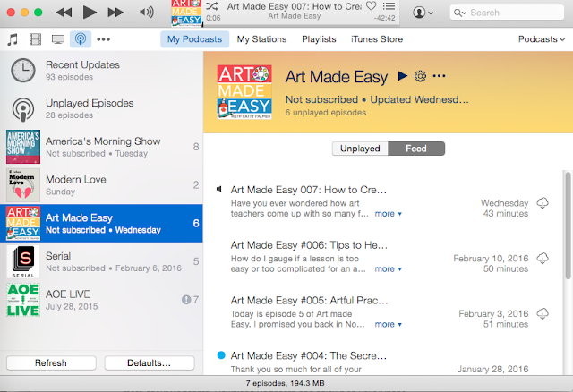Open the My Stations tab
Viewport: 573px width, 392px height.
pyautogui.click(x=261, y=39)
